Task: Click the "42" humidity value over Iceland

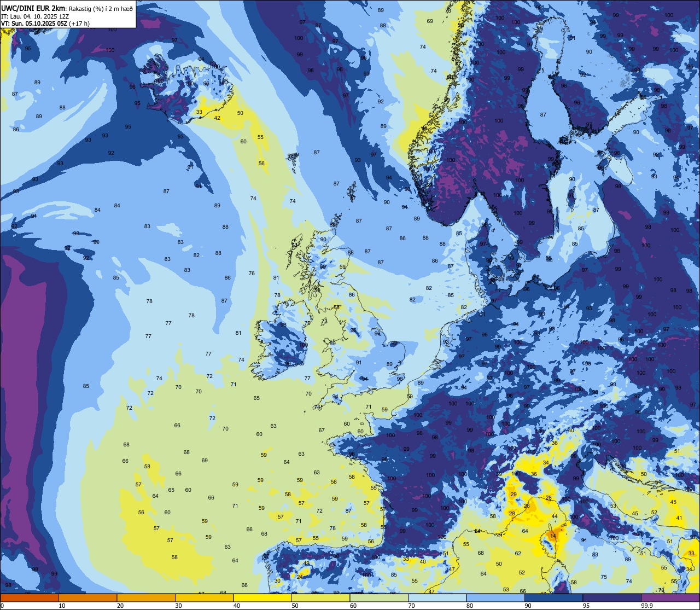Action: click(217, 118)
